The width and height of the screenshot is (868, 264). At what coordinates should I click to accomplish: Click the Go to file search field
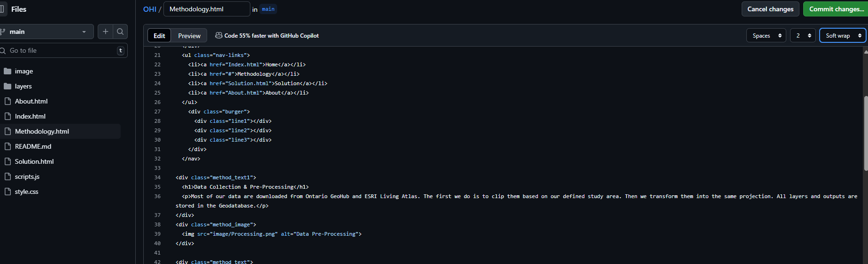63,50
